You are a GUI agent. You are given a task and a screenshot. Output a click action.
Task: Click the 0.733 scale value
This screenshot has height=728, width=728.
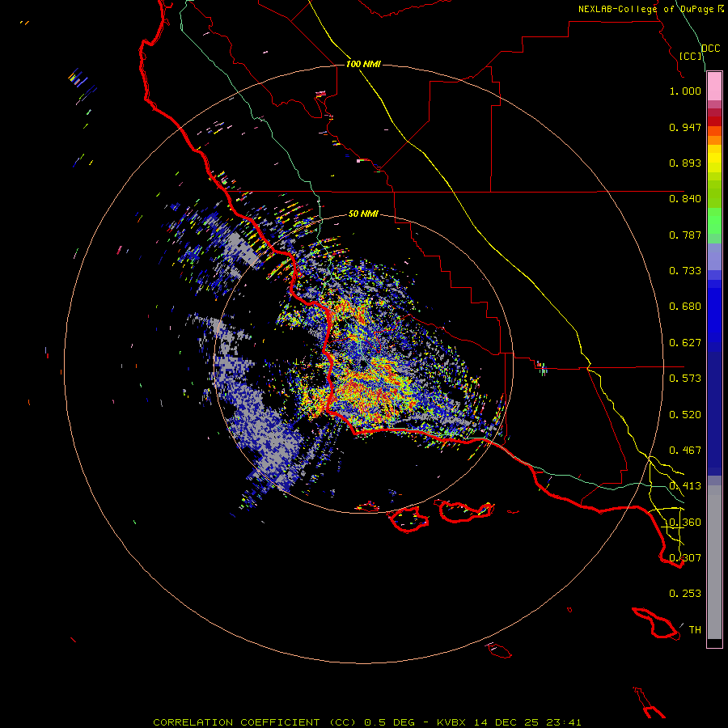point(685,271)
